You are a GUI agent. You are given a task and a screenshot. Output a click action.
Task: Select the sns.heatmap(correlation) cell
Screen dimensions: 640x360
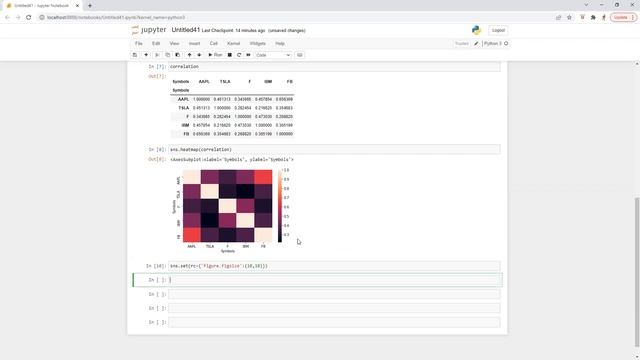334,149
